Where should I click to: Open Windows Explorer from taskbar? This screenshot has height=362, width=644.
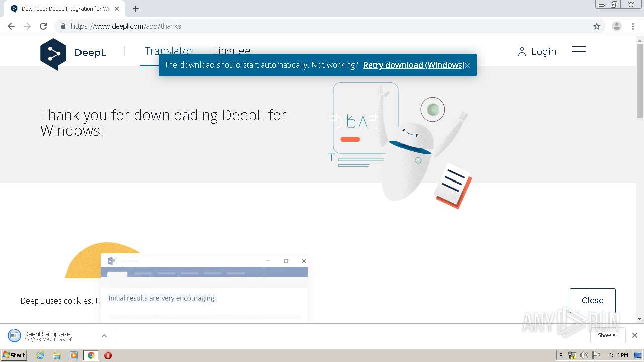click(x=57, y=355)
